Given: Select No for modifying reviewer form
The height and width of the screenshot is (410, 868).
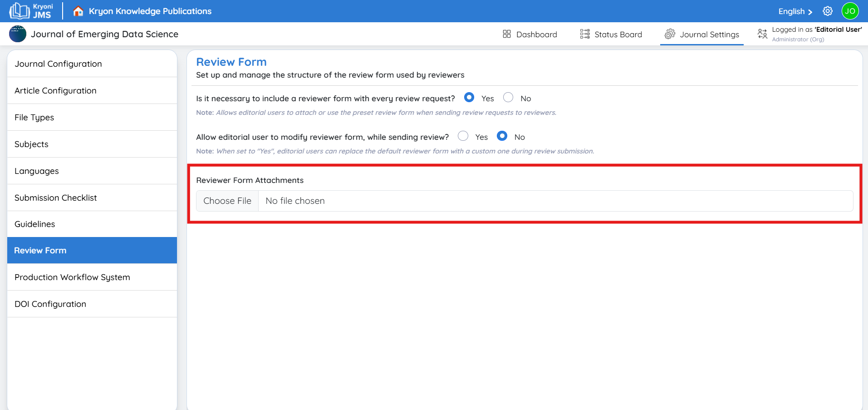Looking at the screenshot, I should [x=502, y=136].
